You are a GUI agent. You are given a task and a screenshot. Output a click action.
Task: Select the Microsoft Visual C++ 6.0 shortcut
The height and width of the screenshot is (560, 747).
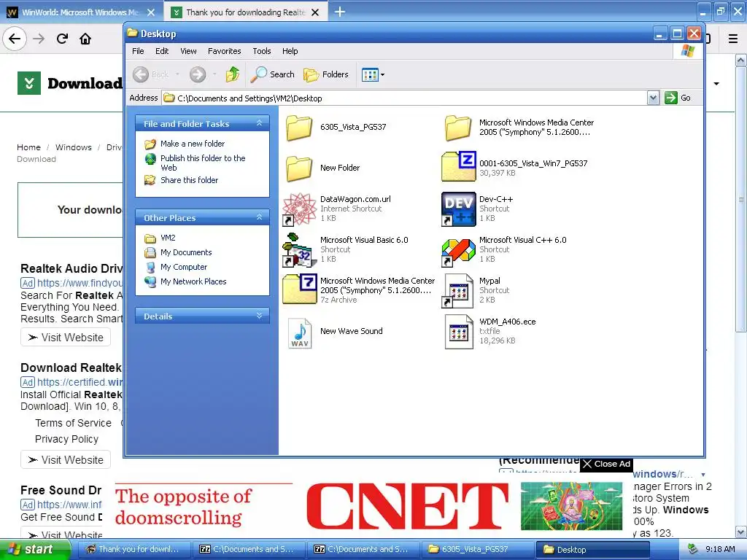pos(458,252)
